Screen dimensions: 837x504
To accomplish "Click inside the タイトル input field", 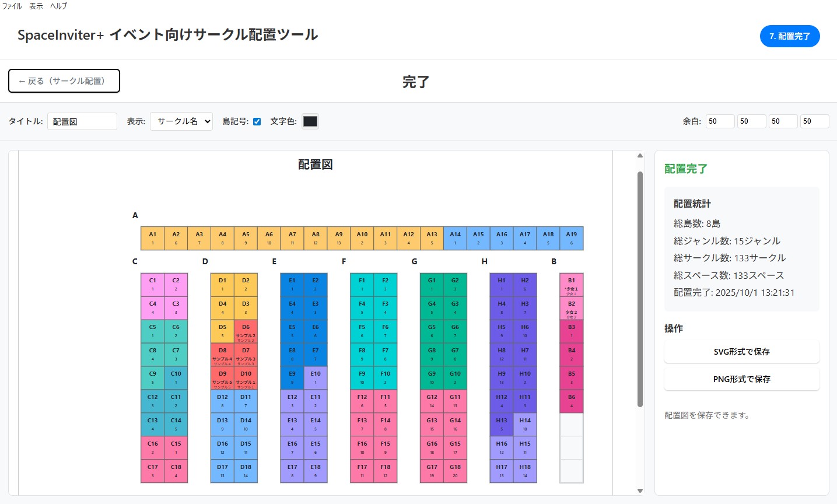I will click(82, 121).
